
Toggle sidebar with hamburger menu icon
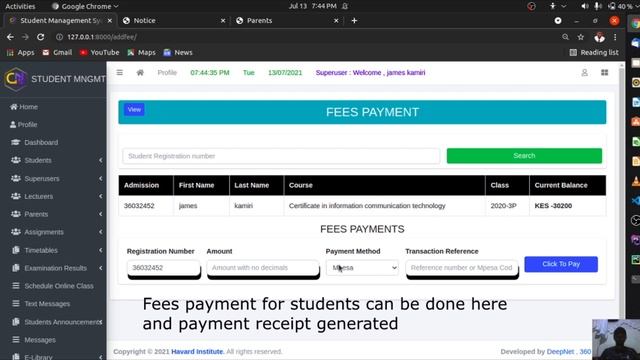tap(120, 73)
